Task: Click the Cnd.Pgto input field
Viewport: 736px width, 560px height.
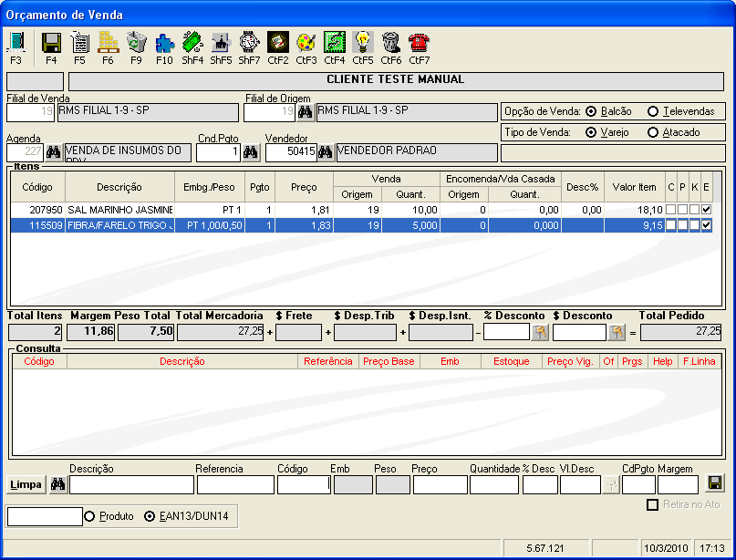Action: coord(218,152)
